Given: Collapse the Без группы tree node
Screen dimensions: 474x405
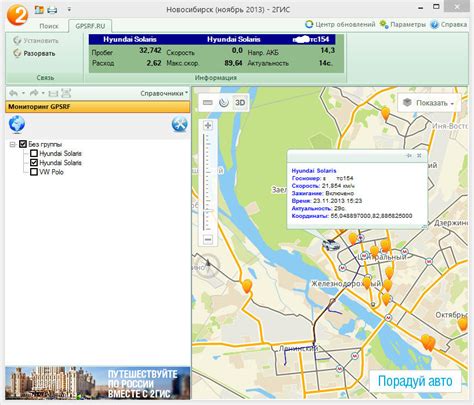Looking at the screenshot, I should [x=13, y=144].
